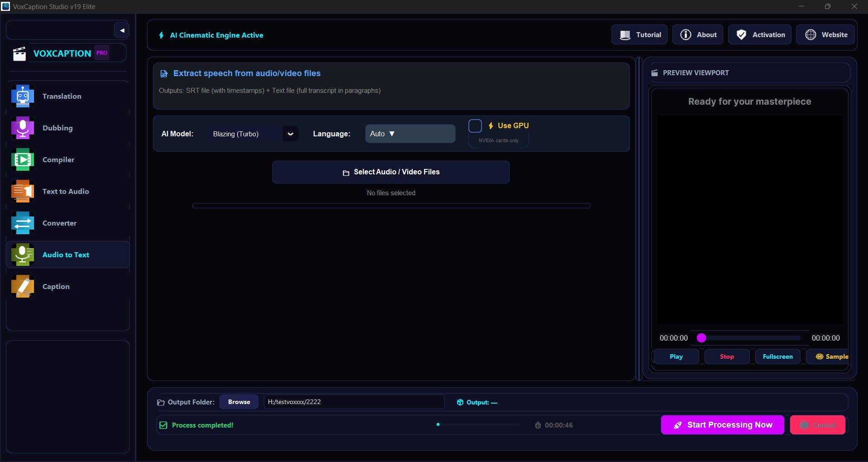Click the Activation button
Screen dimensions: 868x462
(760, 34)
